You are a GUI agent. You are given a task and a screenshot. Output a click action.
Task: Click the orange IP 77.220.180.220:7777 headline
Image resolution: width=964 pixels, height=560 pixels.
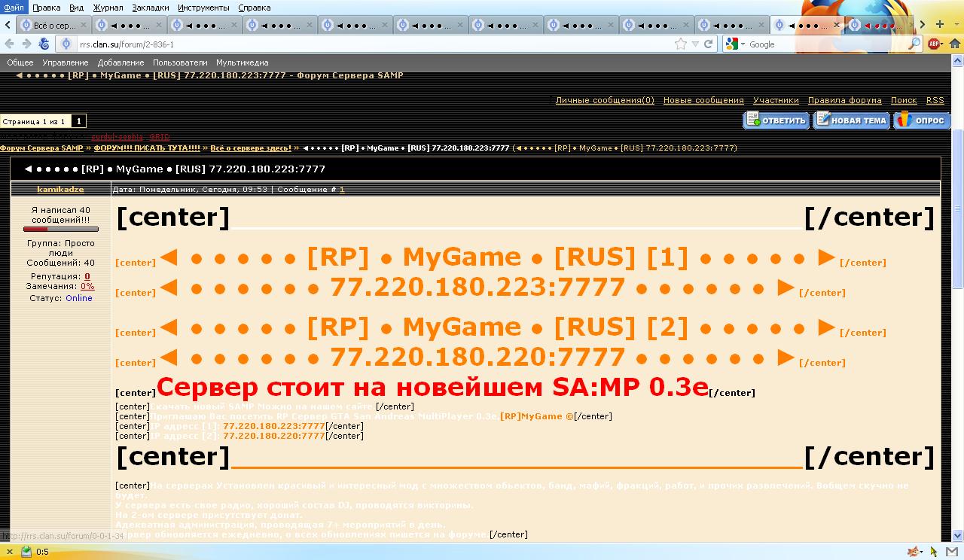click(x=477, y=356)
